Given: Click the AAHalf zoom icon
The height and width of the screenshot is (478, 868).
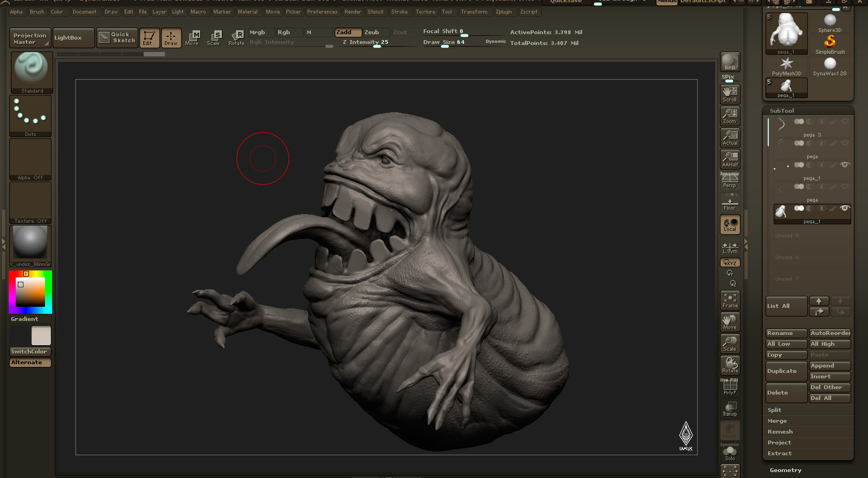Looking at the screenshot, I should [730, 159].
